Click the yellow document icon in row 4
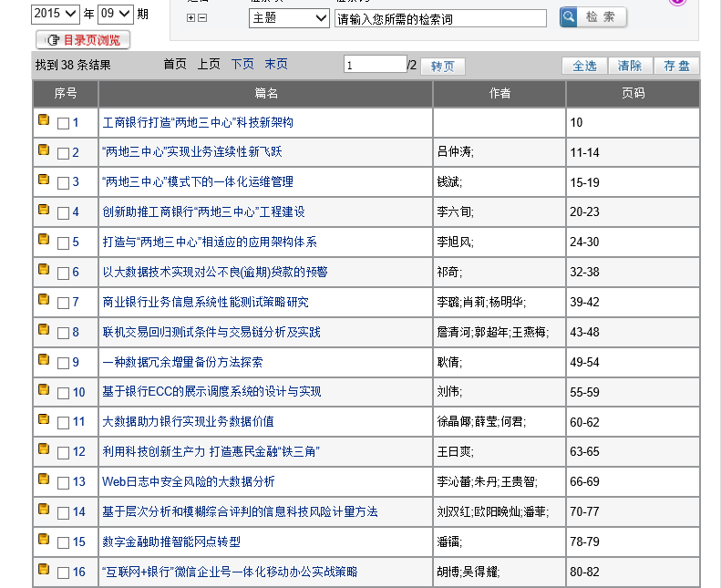This screenshot has height=588, width=721. 44,209
